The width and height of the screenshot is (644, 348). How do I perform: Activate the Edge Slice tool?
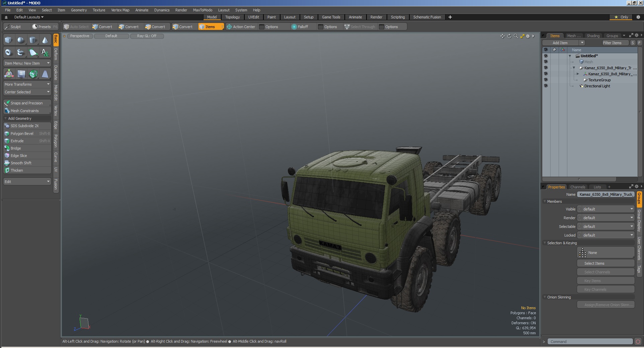point(27,156)
